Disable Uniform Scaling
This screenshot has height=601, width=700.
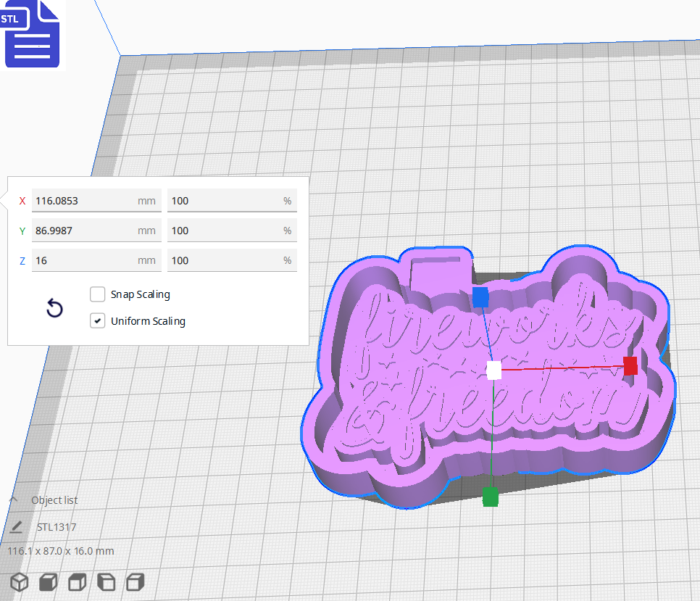[x=98, y=320]
